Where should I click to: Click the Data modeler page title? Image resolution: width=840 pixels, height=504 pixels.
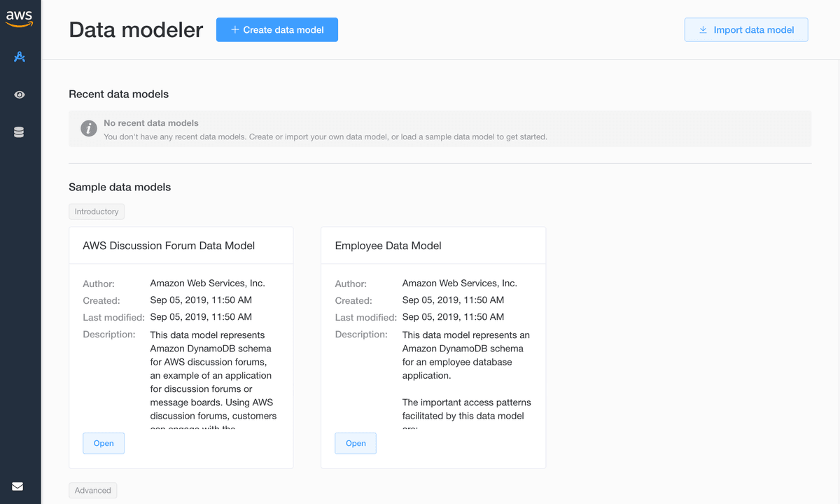(135, 29)
